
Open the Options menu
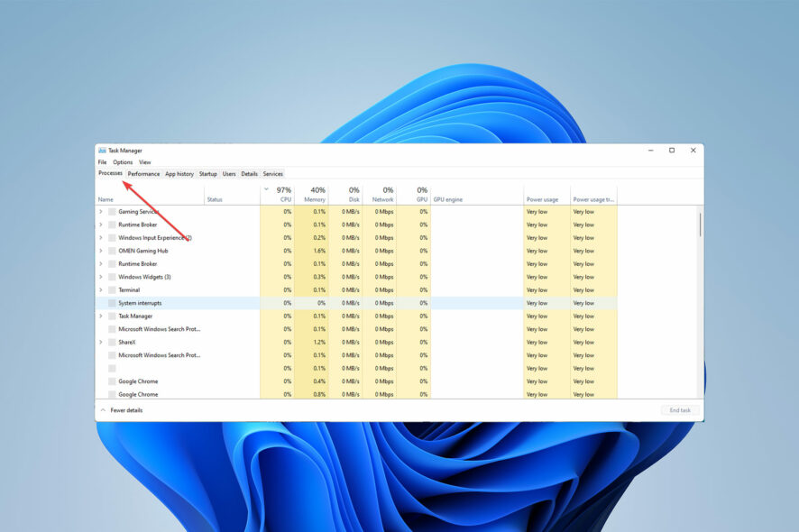[123, 162]
